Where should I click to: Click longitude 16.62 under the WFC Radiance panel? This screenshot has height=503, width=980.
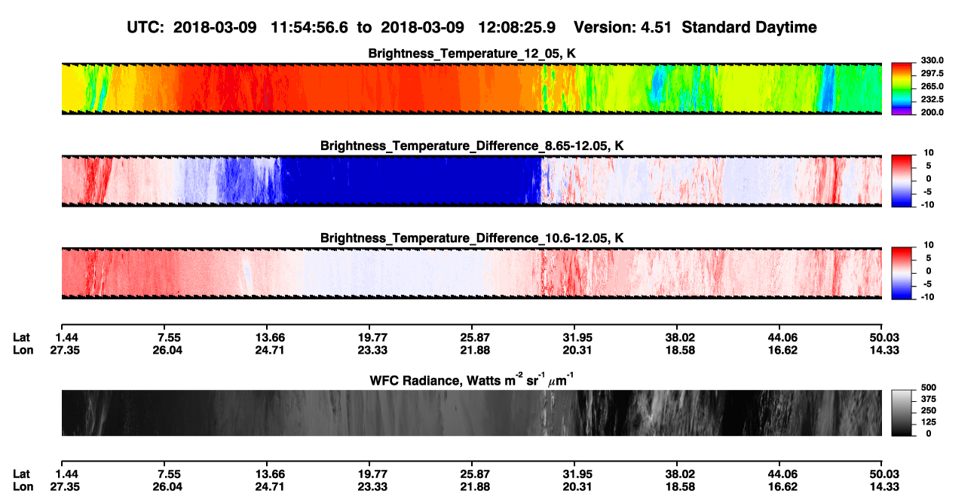[x=780, y=486]
